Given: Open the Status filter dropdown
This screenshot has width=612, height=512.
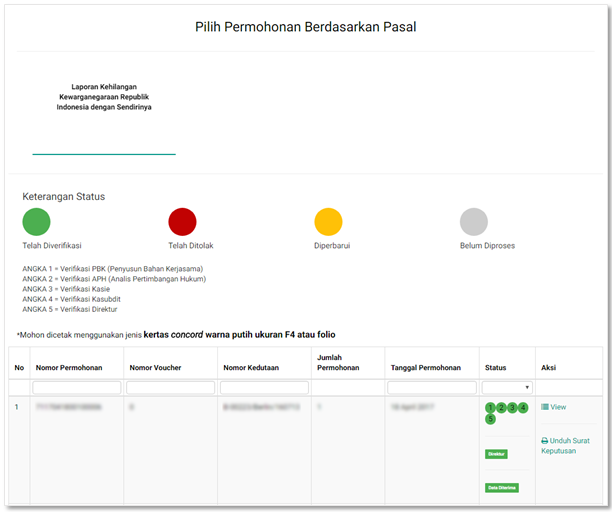Looking at the screenshot, I should coord(508,387).
